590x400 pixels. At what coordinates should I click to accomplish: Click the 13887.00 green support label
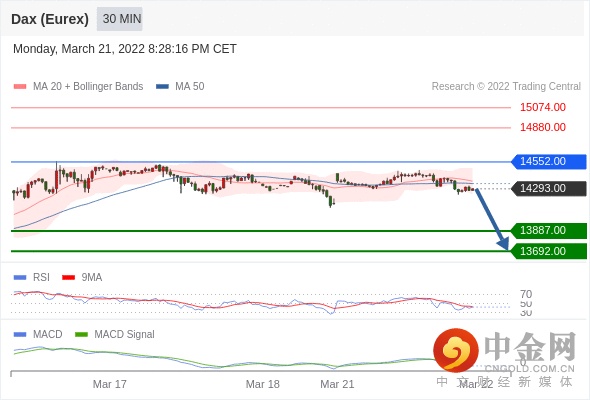point(549,230)
